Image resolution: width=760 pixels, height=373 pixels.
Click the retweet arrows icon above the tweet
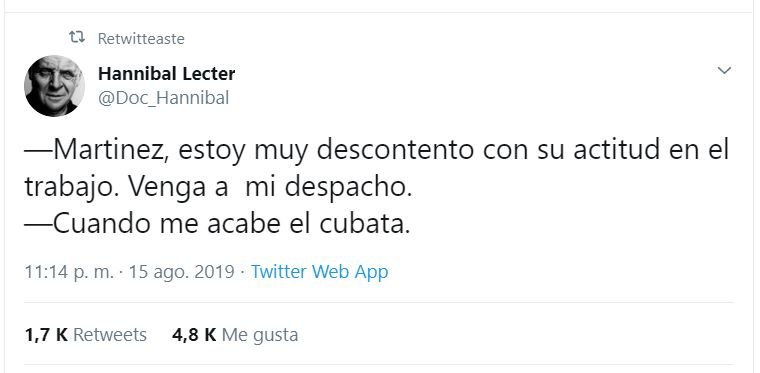(x=77, y=37)
